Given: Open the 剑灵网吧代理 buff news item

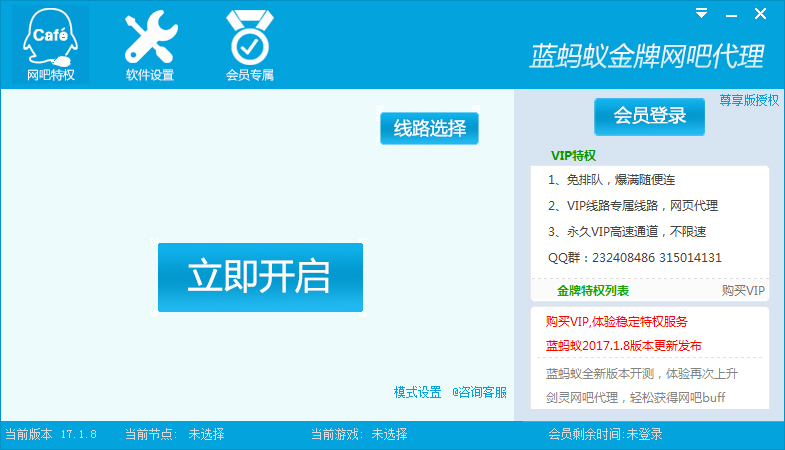Looking at the screenshot, I should pos(635,397).
